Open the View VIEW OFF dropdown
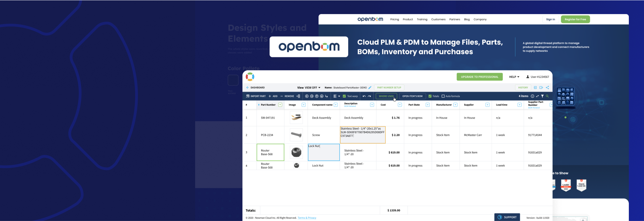Image resolution: width=644 pixels, height=221 pixels. (309, 88)
